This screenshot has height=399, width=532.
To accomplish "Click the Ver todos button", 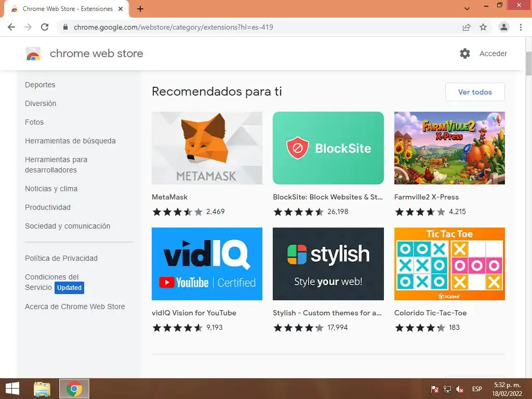I will coord(475,92).
